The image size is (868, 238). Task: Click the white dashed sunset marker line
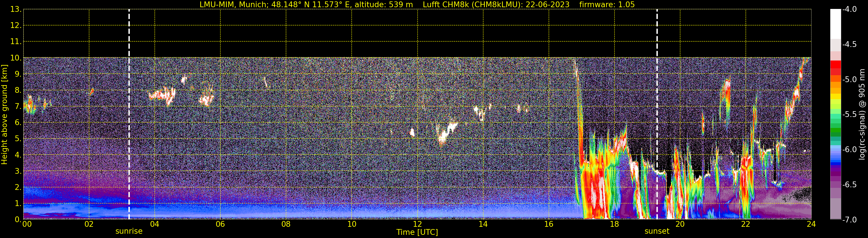[x=657, y=115]
